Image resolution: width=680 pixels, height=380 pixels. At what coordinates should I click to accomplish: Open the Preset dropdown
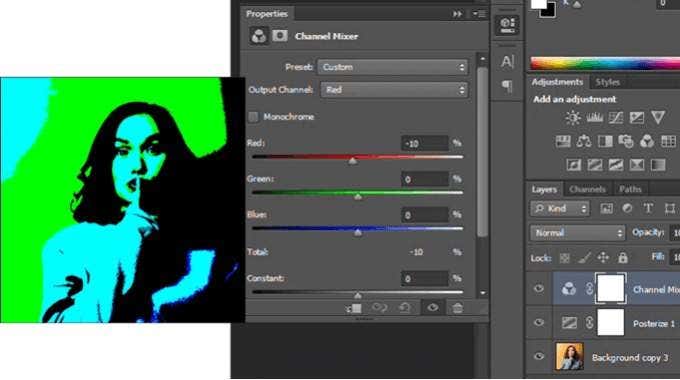click(x=393, y=67)
